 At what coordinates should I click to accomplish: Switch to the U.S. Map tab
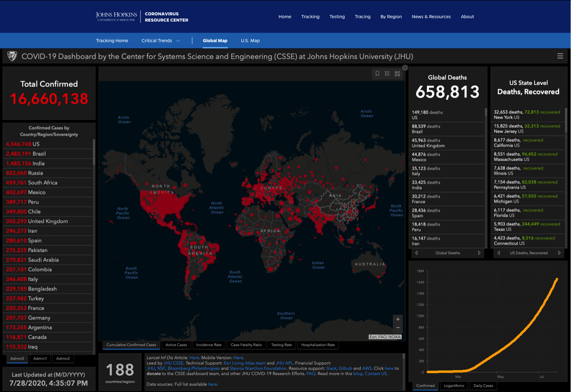(250, 41)
